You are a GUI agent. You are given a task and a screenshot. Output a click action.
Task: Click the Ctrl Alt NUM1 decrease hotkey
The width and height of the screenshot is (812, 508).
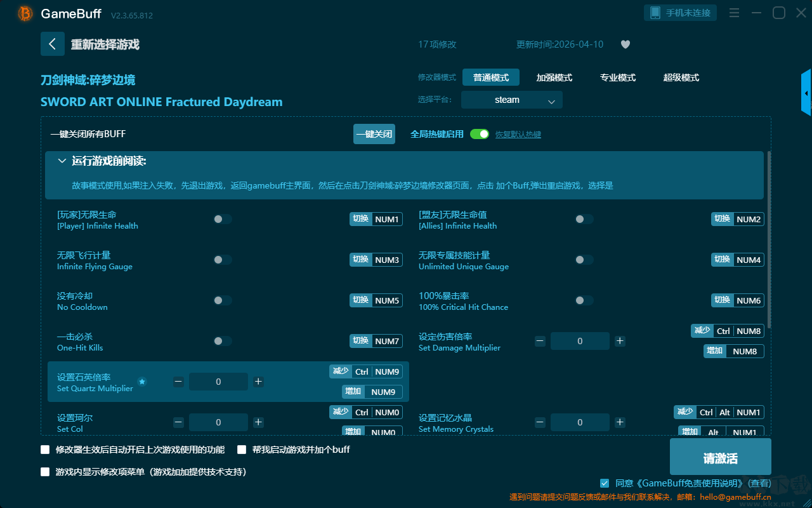719,412
